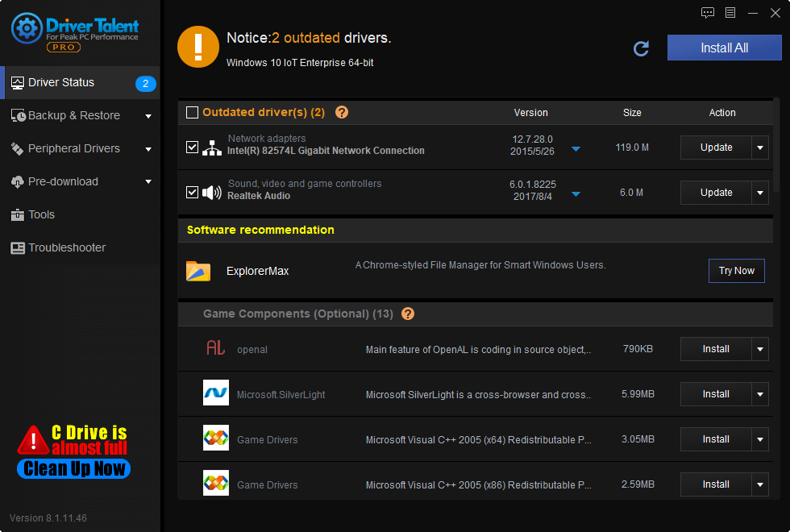Open dropdown arrow next to Realtek Update button
This screenshot has width=790, height=532.
(x=760, y=193)
